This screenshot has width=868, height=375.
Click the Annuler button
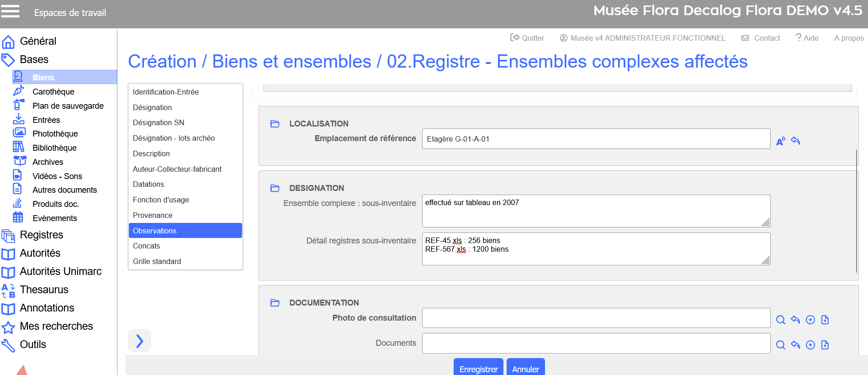click(x=525, y=369)
